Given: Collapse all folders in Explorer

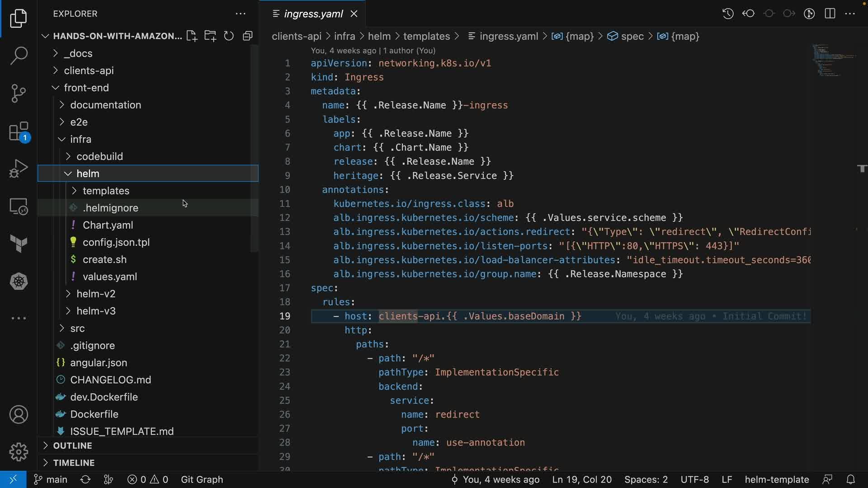Looking at the screenshot, I should point(247,36).
